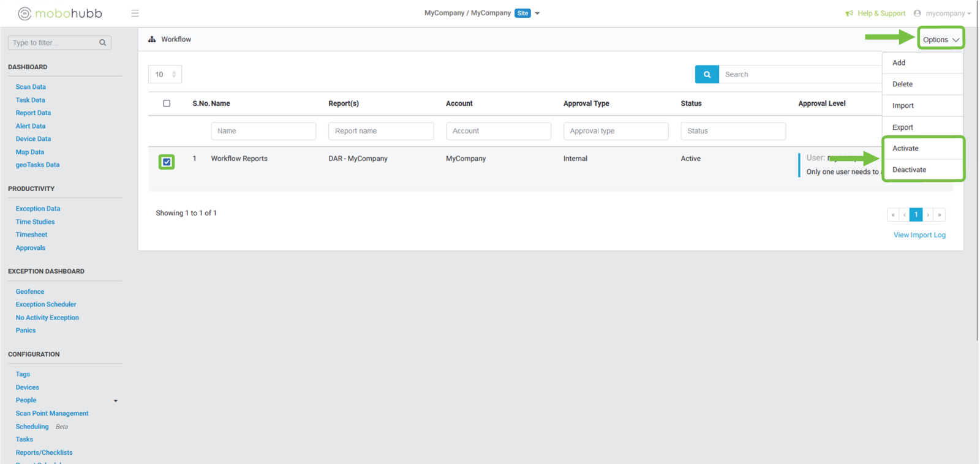The height and width of the screenshot is (464, 980).
Task: Click the Report name filter field
Action: point(380,131)
